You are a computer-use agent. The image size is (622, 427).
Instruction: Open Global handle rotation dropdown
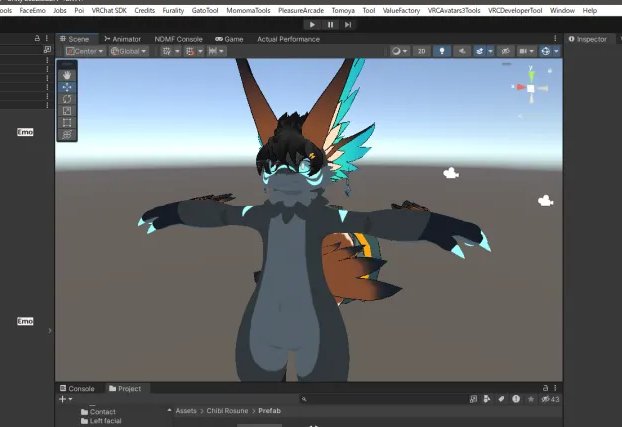pos(129,51)
